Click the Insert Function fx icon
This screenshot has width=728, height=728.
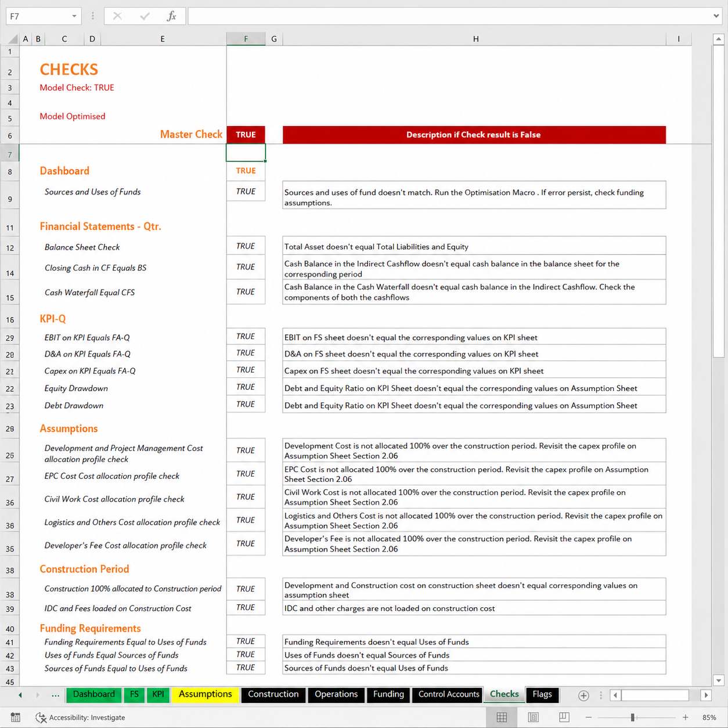pyautogui.click(x=171, y=16)
